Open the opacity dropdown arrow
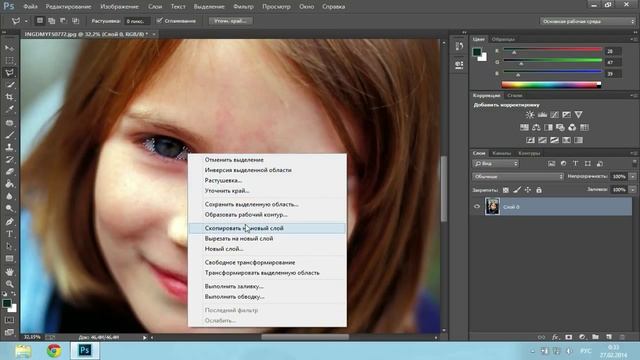Viewport: 640px width, 360px height. pos(633,176)
